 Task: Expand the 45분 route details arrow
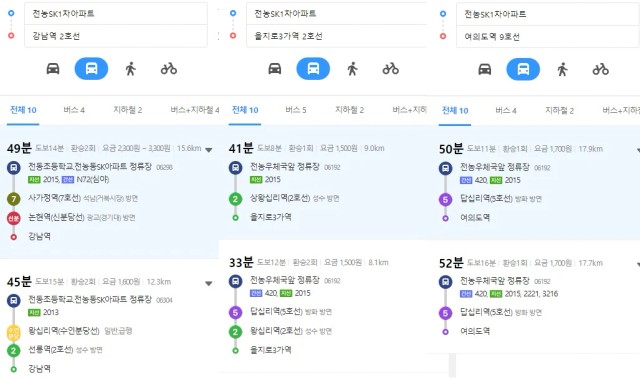pyautogui.click(x=209, y=283)
